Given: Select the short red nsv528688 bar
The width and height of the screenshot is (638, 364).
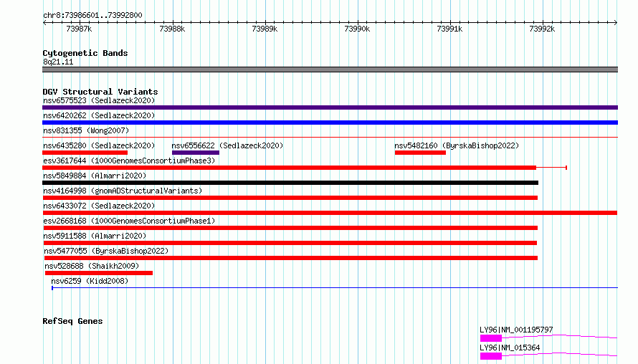Looking at the screenshot, I should point(99,273).
